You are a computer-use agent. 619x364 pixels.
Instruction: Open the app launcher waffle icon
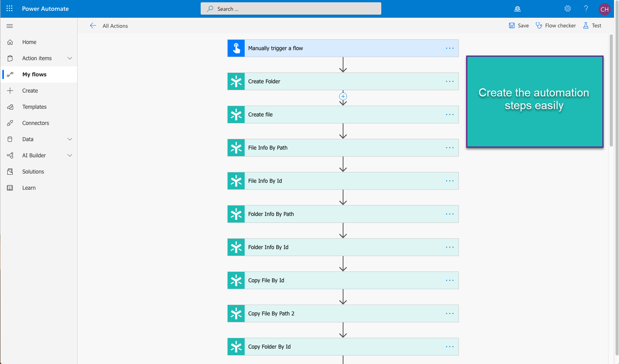click(x=10, y=8)
